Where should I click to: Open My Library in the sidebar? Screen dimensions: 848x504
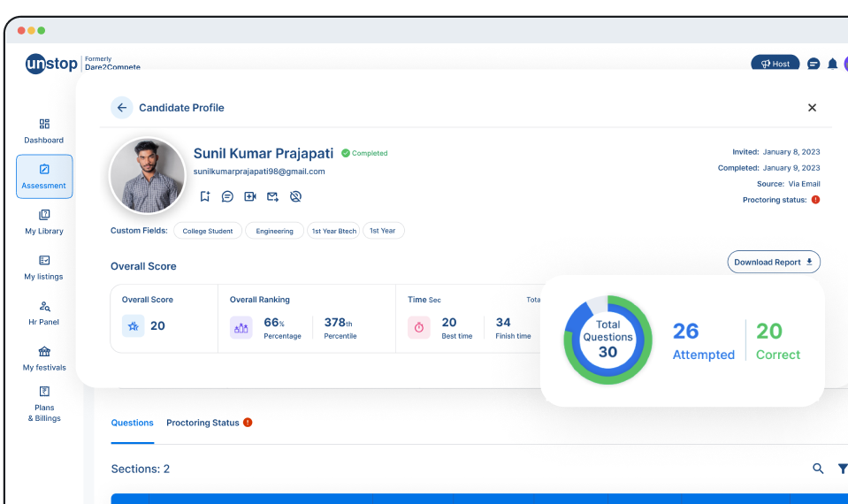coord(44,222)
